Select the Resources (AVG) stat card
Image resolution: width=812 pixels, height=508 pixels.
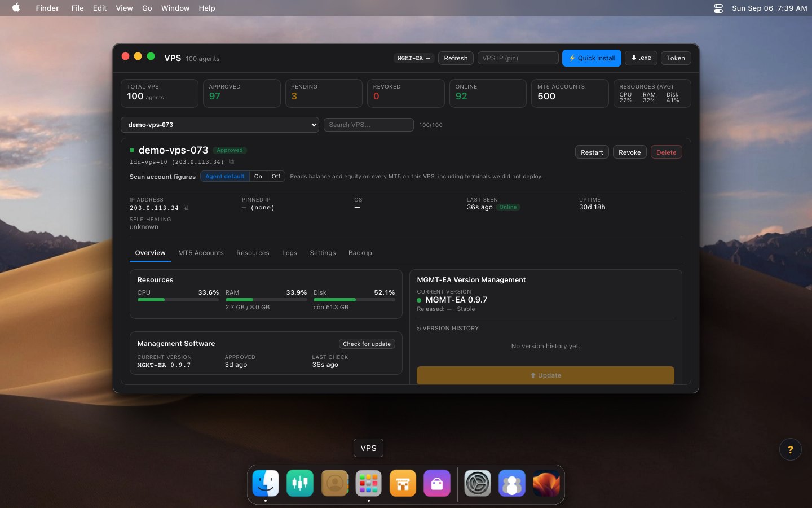pyautogui.click(x=652, y=93)
